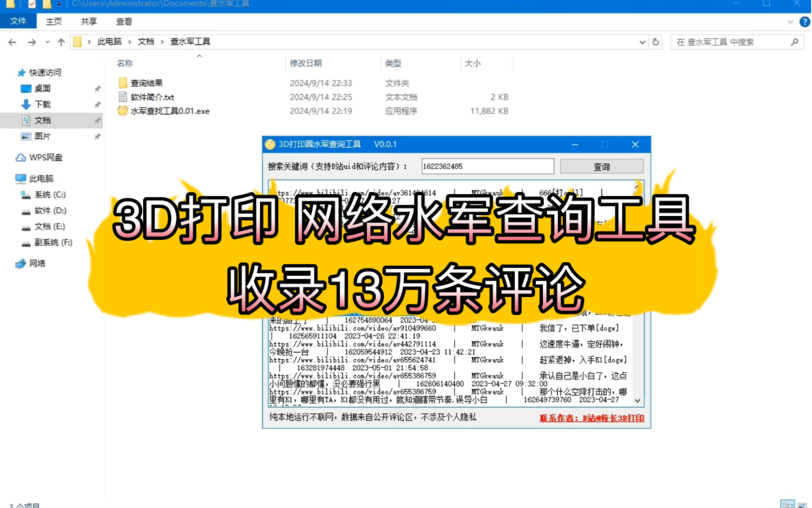Open drive 软件 (D:)
The width and height of the screenshot is (812, 508).
[x=50, y=210]
